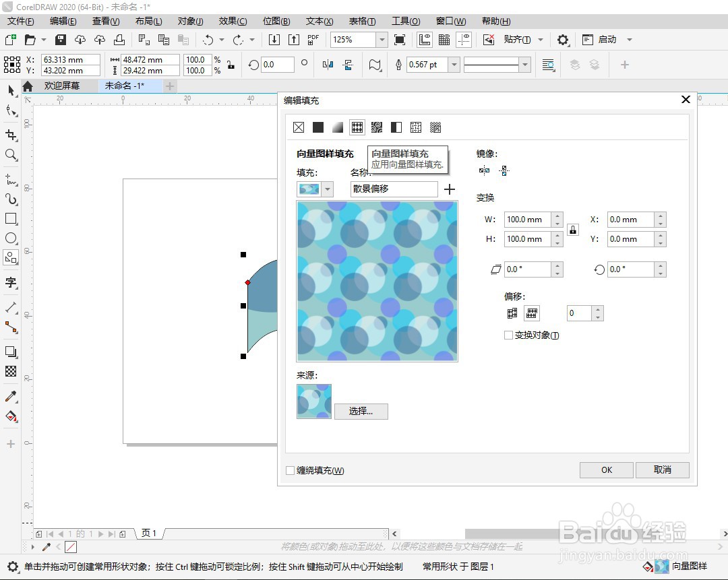Select the Zoom magnifier tool
The height and width of the screenshot is (580, 728).
[x=11, y=155]
